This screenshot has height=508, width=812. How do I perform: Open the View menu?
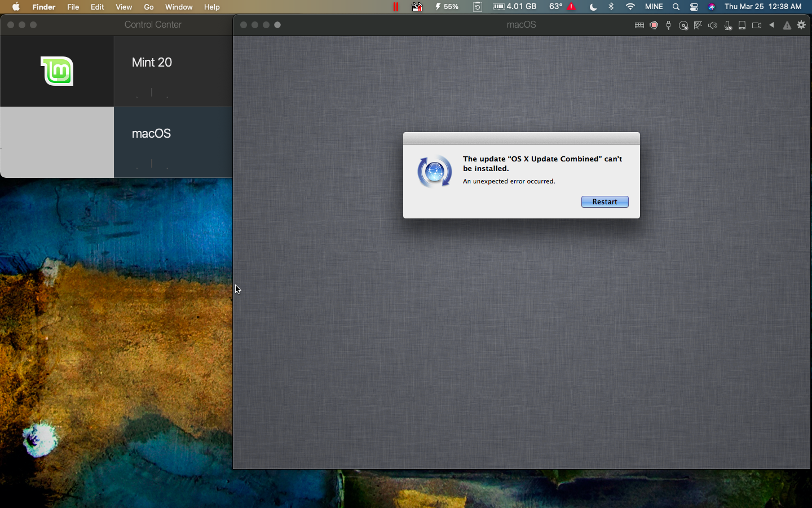pyautogui.click(x=123, y=7)
